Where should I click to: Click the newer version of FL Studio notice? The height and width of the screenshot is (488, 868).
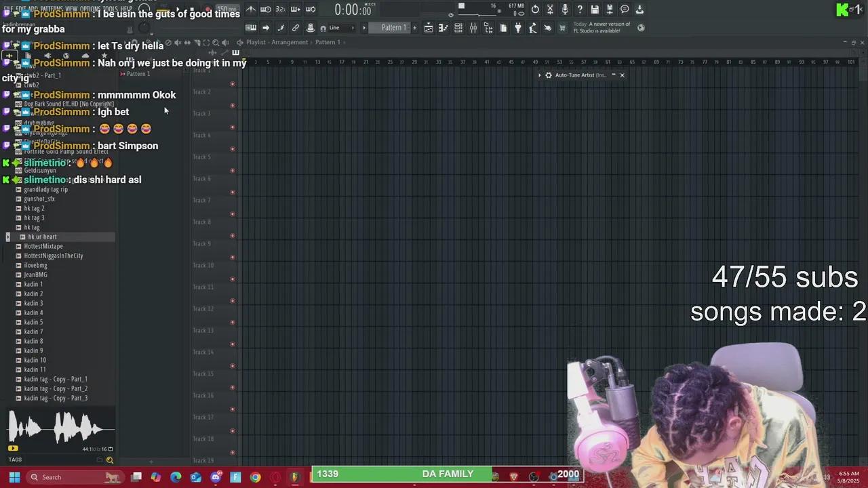(601, 27)
